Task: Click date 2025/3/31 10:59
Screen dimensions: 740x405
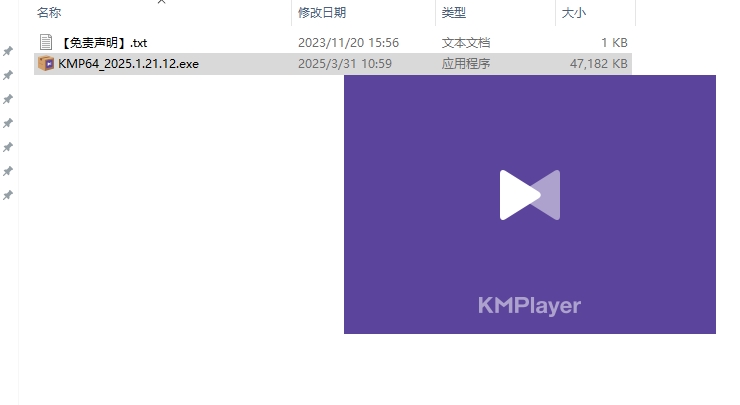Action: tap(345, 64)
